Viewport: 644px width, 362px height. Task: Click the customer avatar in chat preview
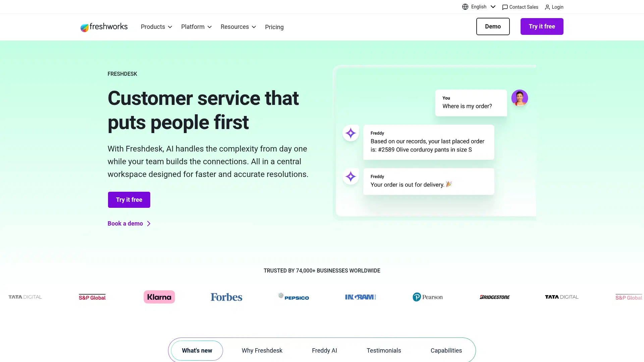coord(520,98)
